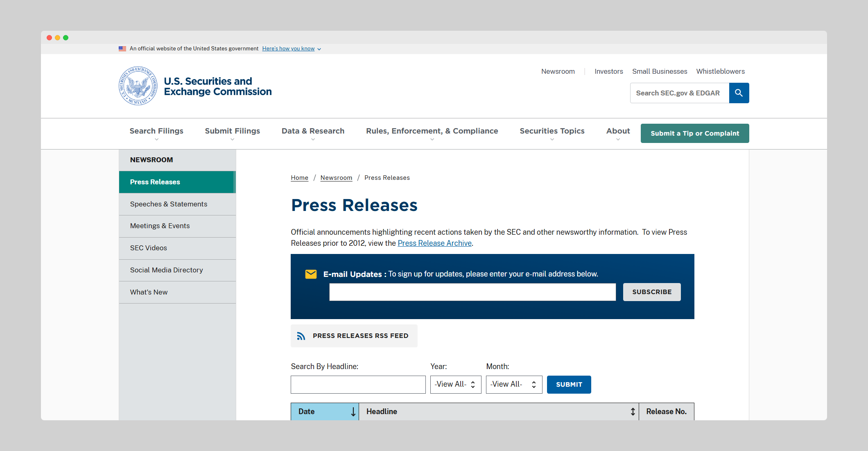Open the Small Businesses top link
Viewport: 868px width, 451px height.
click(x=660, y=71)
